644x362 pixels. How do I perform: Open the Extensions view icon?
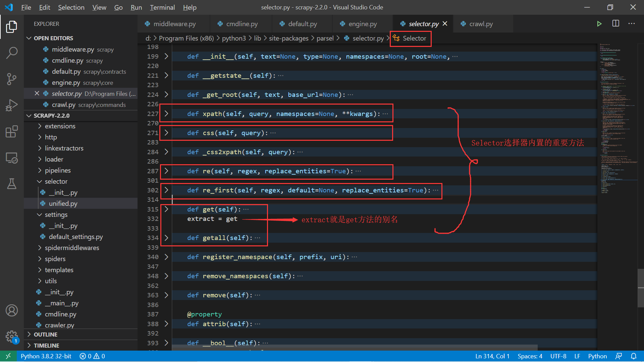[12, 131]
